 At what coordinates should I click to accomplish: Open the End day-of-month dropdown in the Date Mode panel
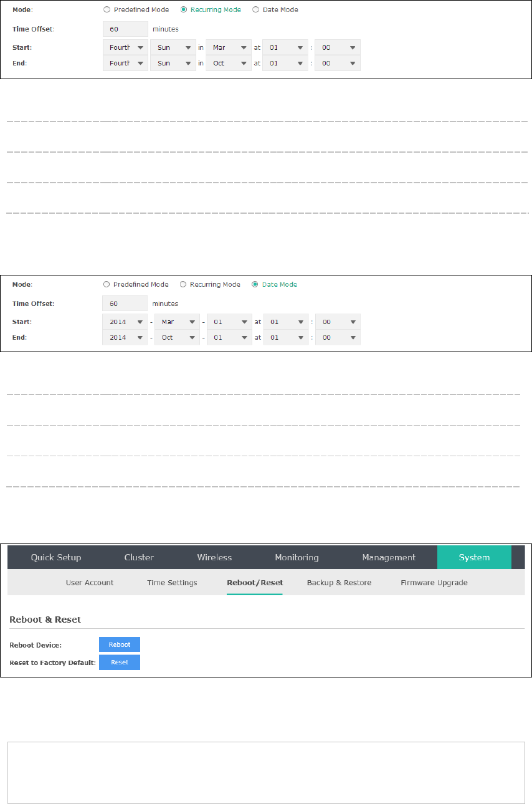click(229, 337)
